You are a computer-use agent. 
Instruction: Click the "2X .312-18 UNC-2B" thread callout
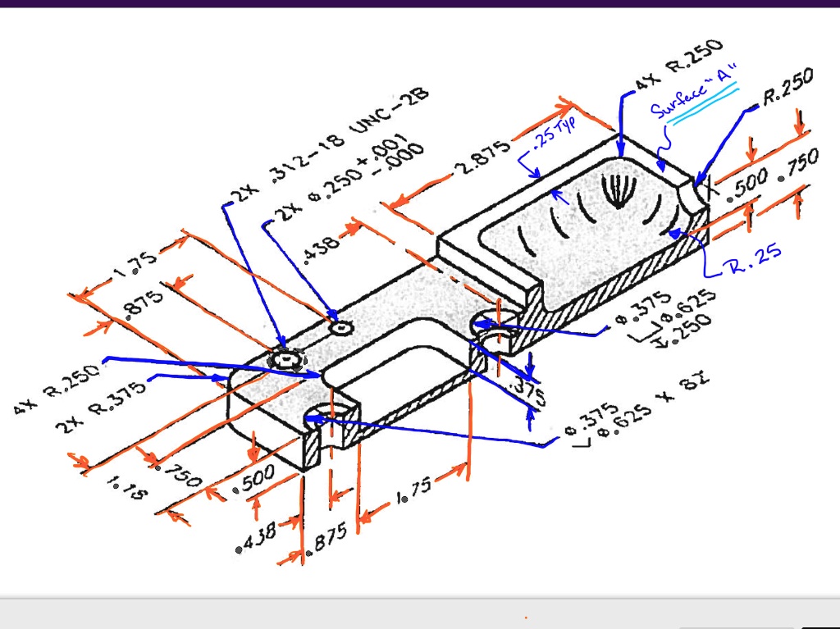click(331, 144)
